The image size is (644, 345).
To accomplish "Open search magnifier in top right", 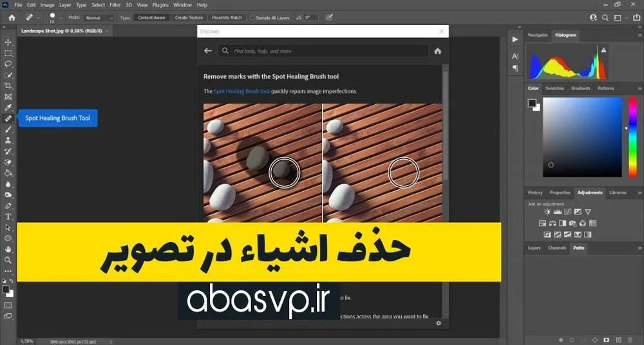I will (605, 17).
